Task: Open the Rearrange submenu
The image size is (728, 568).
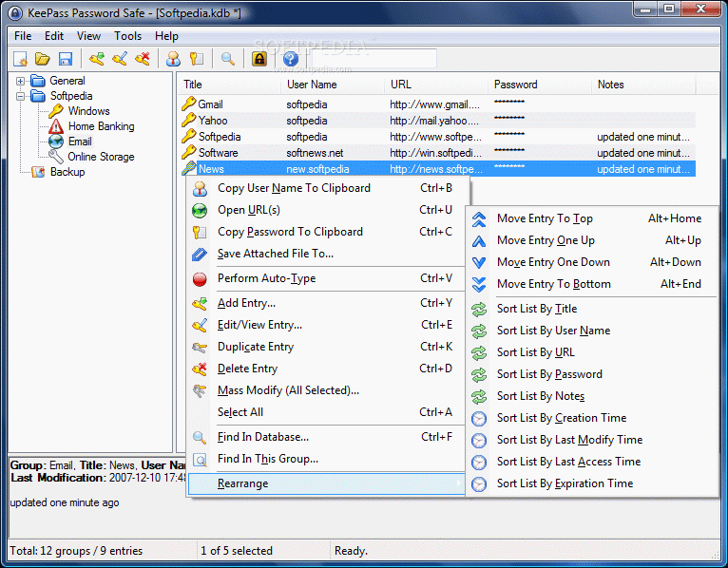Action: (327, 483)
